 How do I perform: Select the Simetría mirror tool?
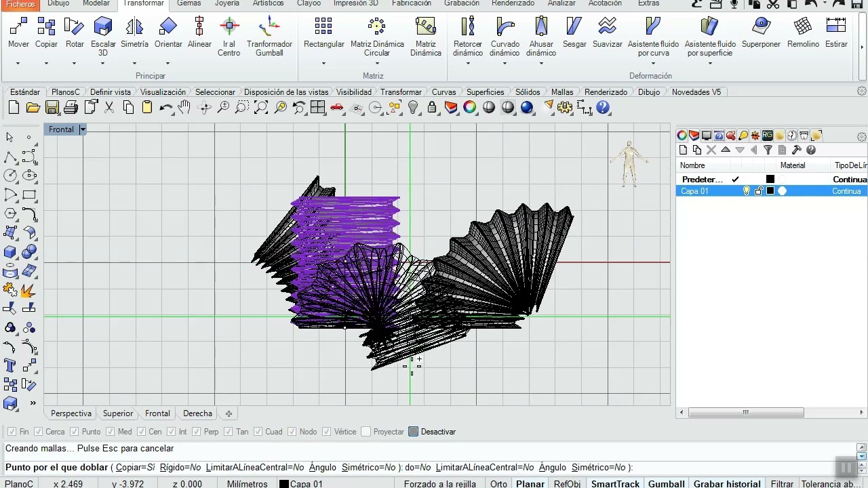coord(134,33)
